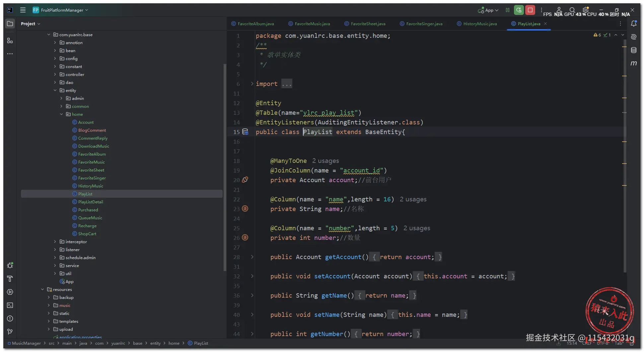Click MusicManager in the breadcrumb bar

click(26, 343)
